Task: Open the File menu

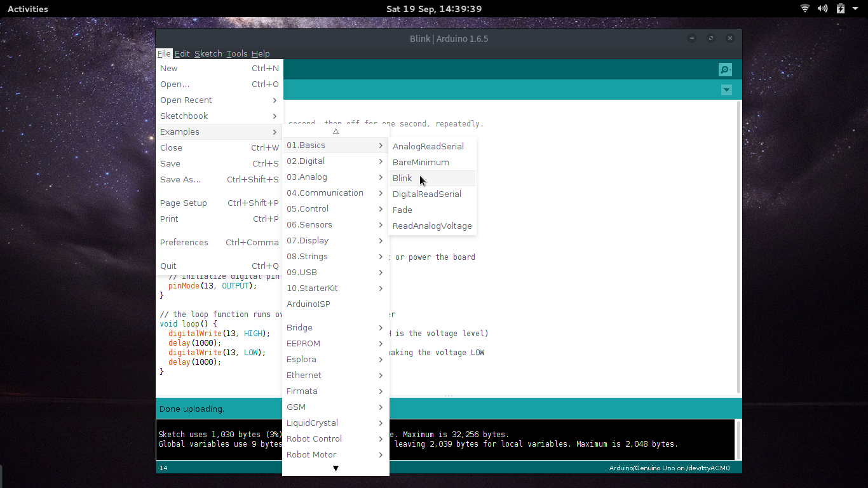Action: point(164,54)
